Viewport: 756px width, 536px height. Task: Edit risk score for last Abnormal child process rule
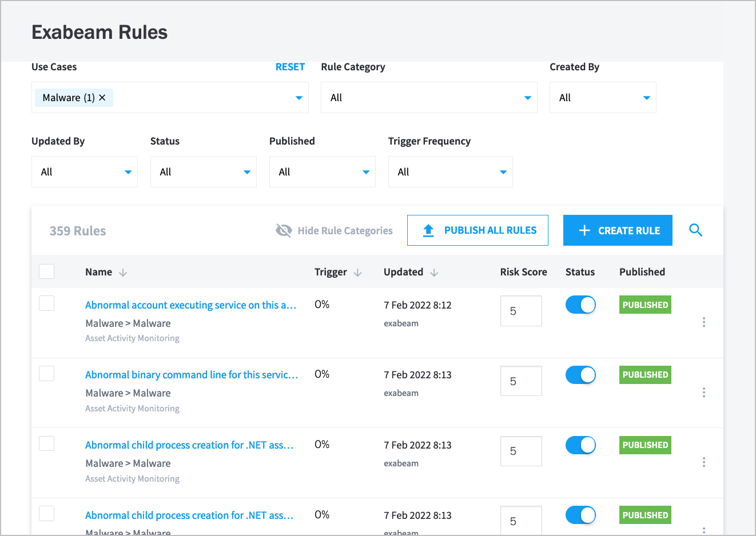[x=521, y=520]
